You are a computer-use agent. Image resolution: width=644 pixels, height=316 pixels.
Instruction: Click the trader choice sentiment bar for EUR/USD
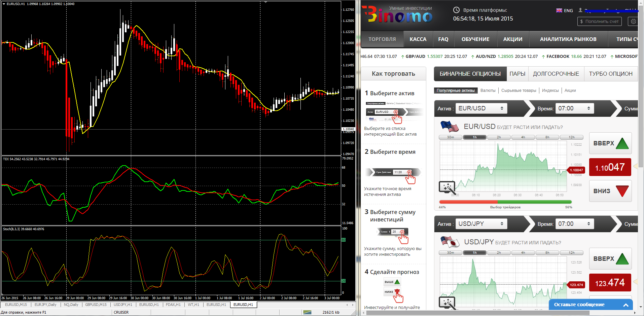click(505, 202)
